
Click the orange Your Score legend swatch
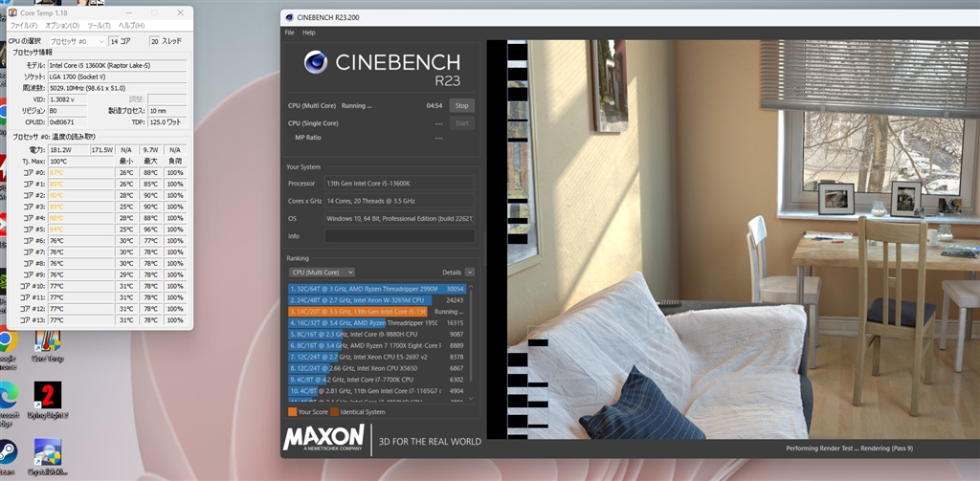tap(292, 412)
